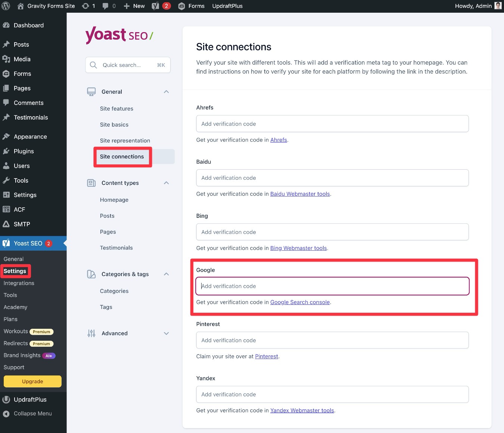Click the Google verification code field
The image size is (504, 433).
click(x=332, y=286)
